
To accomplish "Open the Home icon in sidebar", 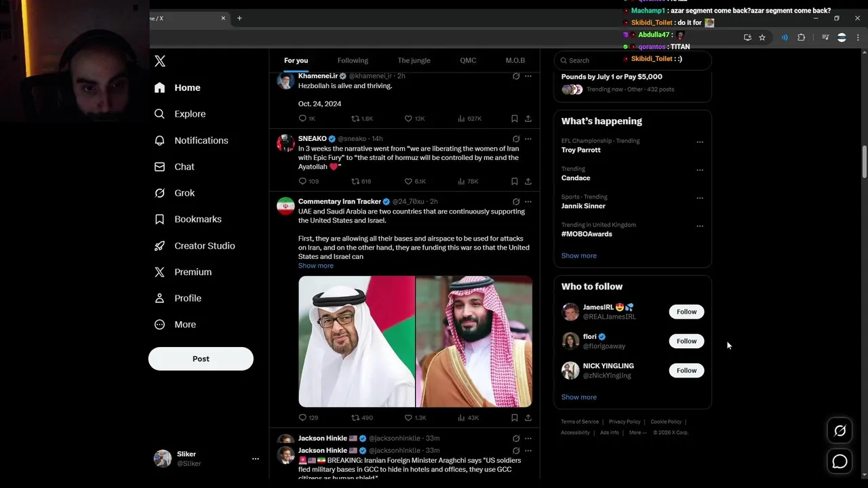I will click(159, 87).
